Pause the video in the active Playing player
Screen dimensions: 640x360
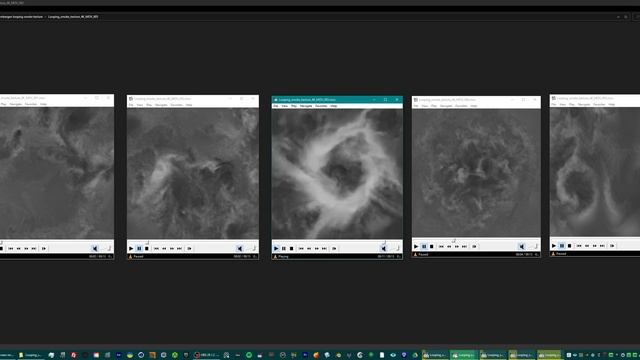pos(284,248)
